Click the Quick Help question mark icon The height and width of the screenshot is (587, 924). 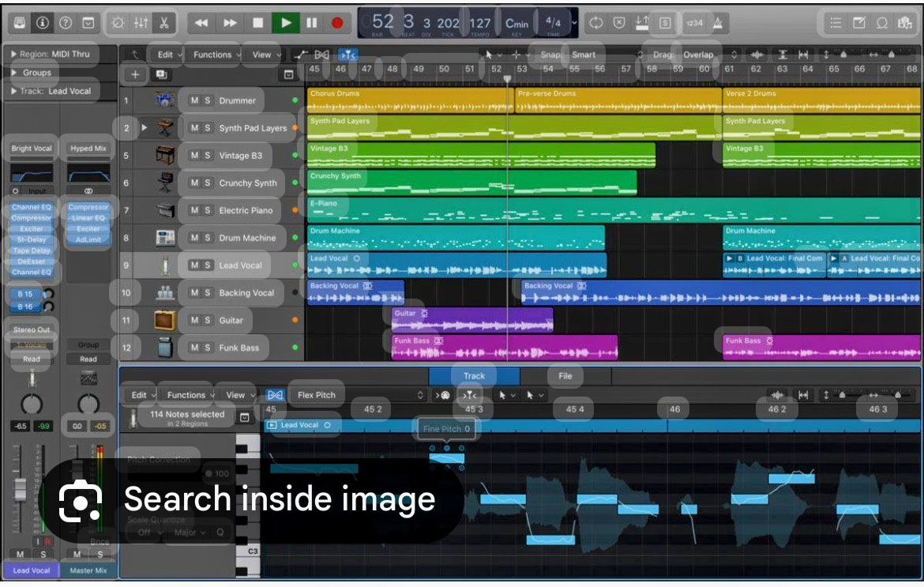coord(66,23)
